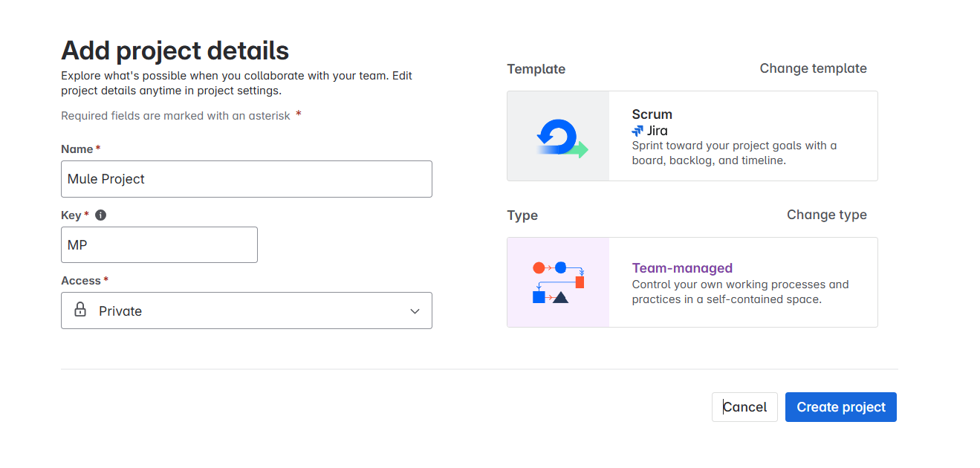The height and width of the screenshot is (468, 980).
Task: Click the Jira logo under Scrum
Action: [x=637, y=131]
